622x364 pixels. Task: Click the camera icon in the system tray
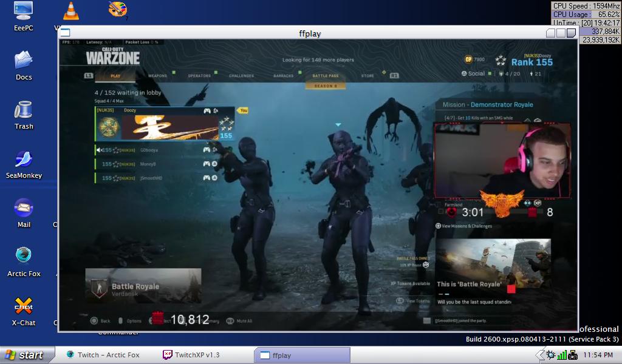click(572, 355)
